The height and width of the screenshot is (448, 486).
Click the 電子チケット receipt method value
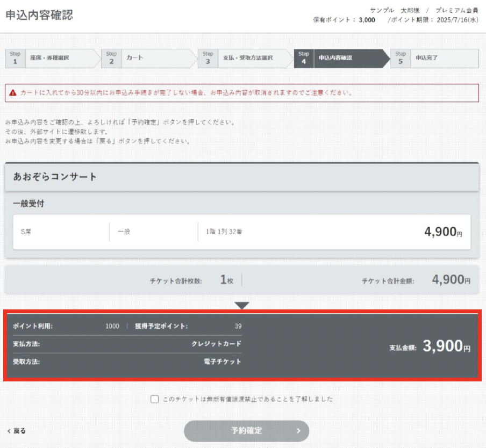click(x=223, y=362)
